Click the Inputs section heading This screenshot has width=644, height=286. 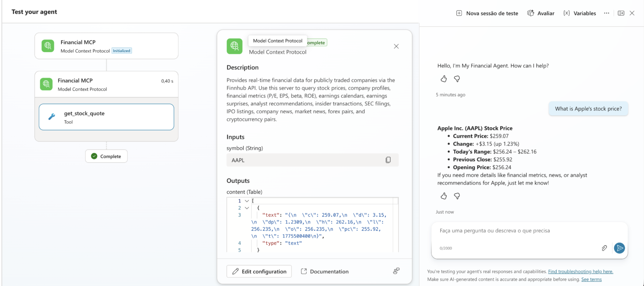(235, 137)
